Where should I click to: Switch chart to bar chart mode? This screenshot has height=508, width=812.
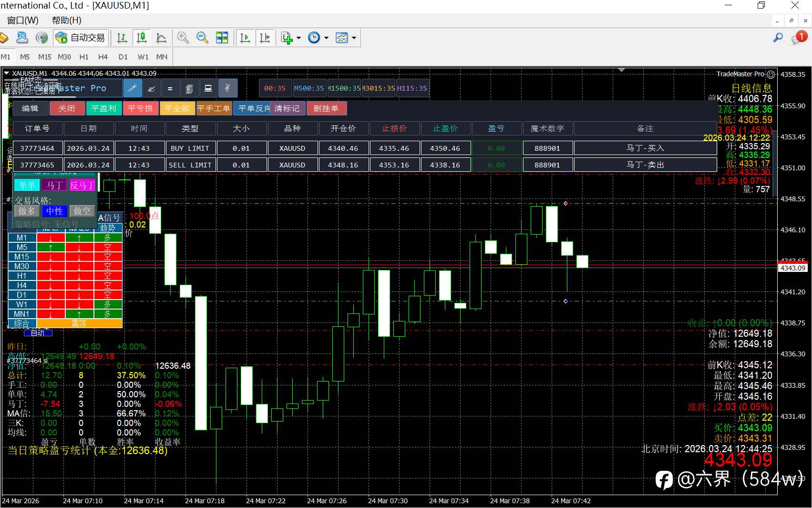coord(122,38)
